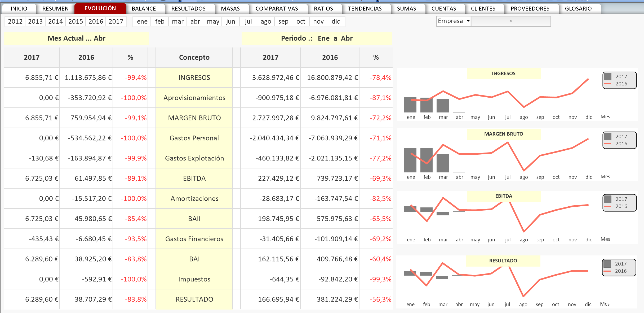Click the Gastos Explotación concept cell
The height and width of the screenshot is (313, 644).
pyautogui.click(x=194, y=158)
